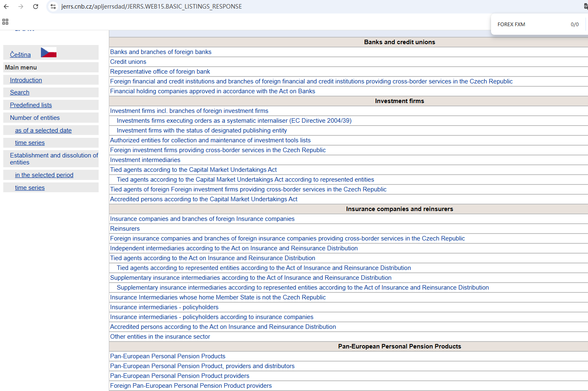Screen dimensions: 588x391
Task: Open the Reinsurers list
Action: point(125,229)
